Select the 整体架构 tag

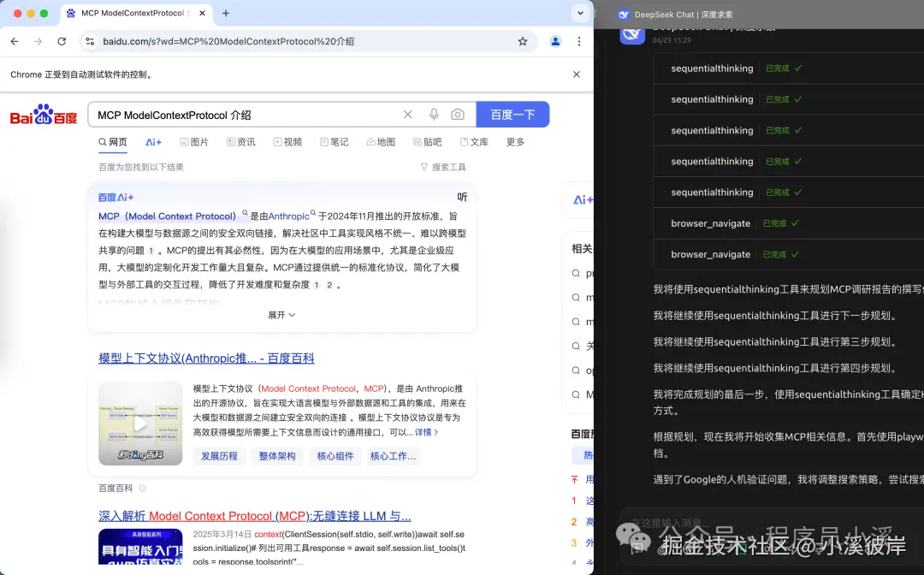(277, 456)
